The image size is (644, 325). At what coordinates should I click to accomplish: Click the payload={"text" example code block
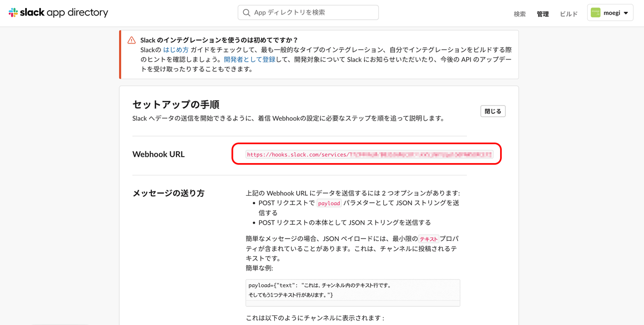(353, 293)
